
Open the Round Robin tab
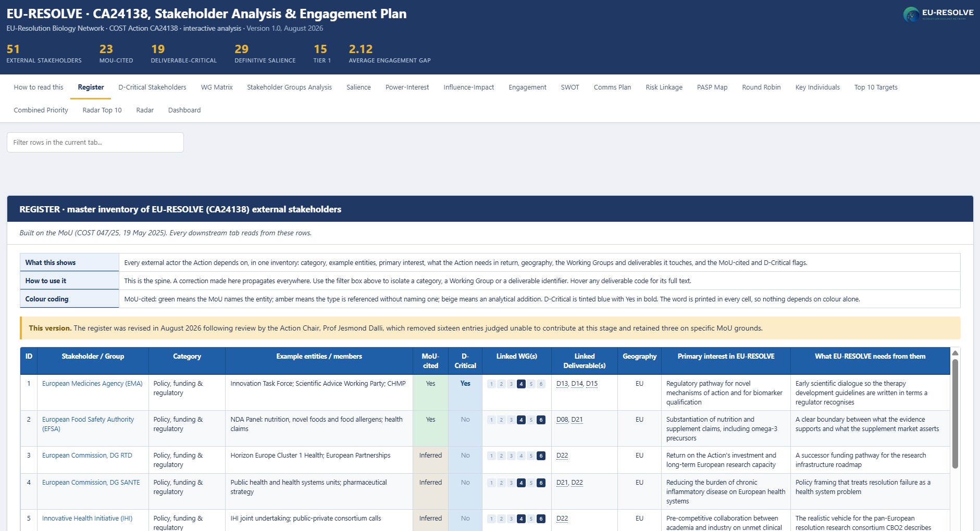(x=761, y=87)
